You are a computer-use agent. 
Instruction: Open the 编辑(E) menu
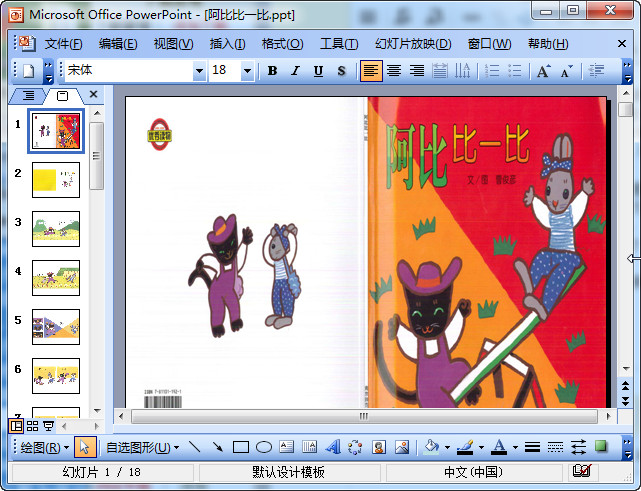[x=118, y=44]
